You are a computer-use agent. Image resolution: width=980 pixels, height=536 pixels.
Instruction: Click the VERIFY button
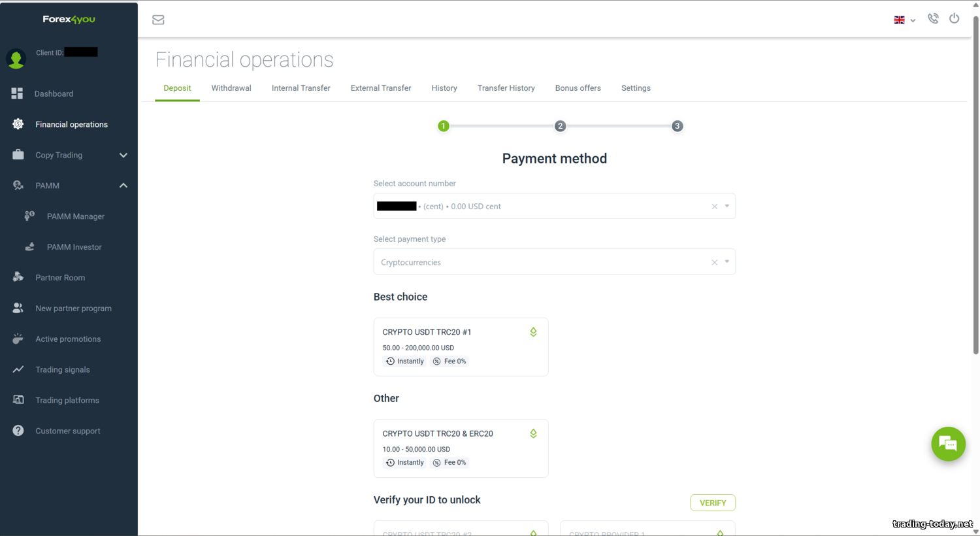[x=712, y=503]
